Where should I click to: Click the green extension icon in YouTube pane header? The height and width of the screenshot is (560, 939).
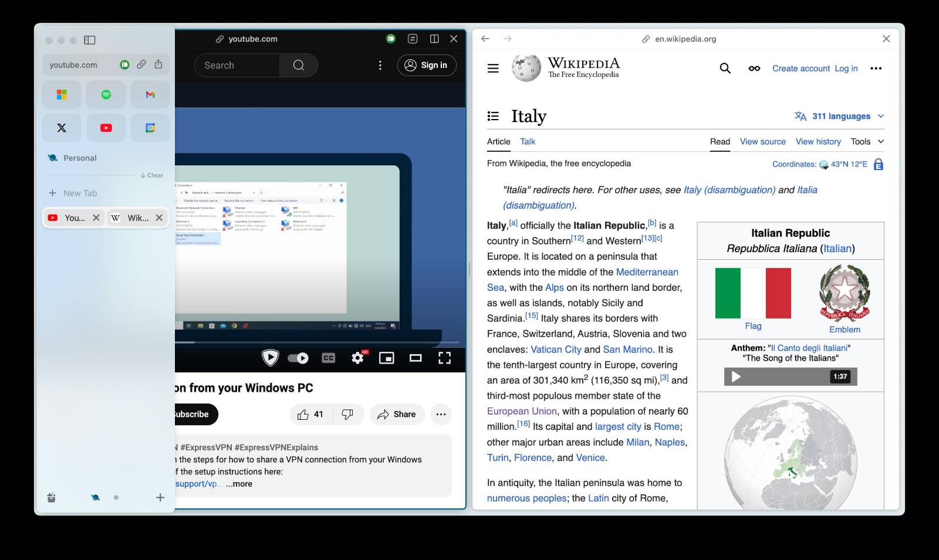point(391,39)
